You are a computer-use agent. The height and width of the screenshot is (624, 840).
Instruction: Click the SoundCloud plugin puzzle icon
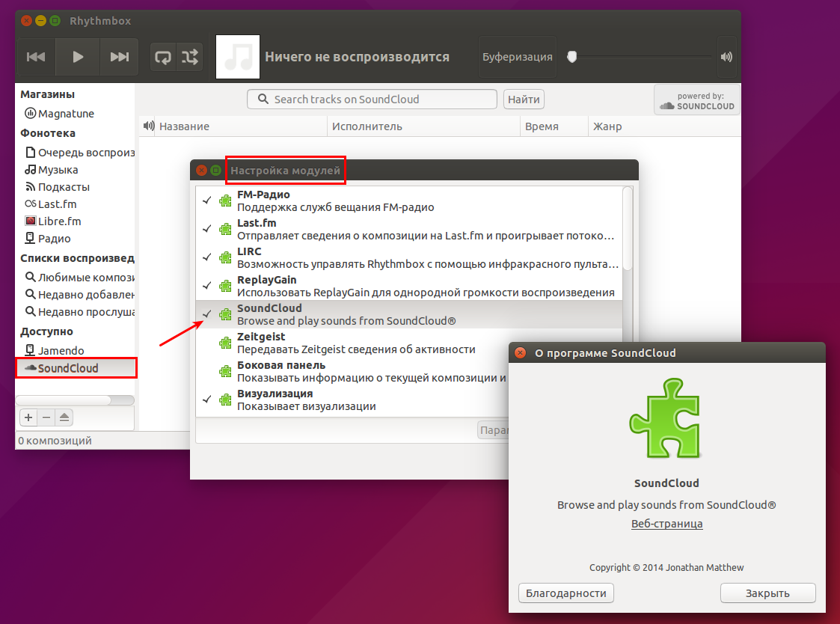pos(226,315)
